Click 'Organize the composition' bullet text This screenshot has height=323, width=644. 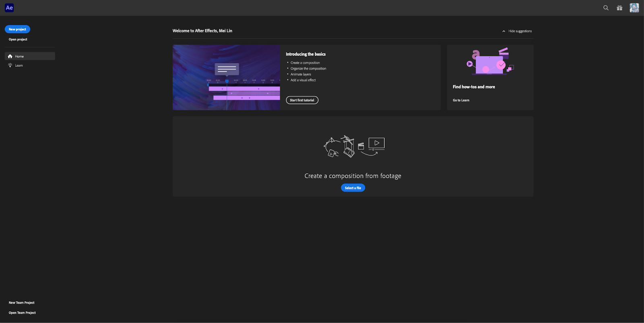pyautogui.click(x=308, y=68)
